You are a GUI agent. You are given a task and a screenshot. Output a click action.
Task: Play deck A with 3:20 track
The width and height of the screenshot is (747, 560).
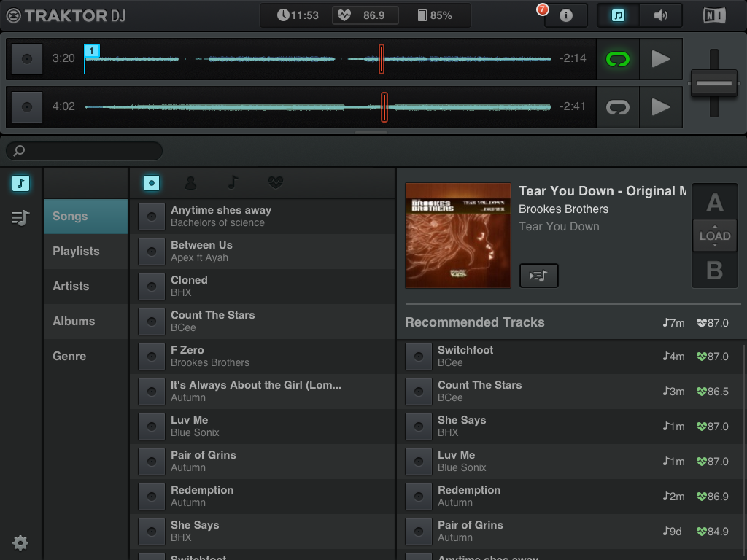[661, 59]
